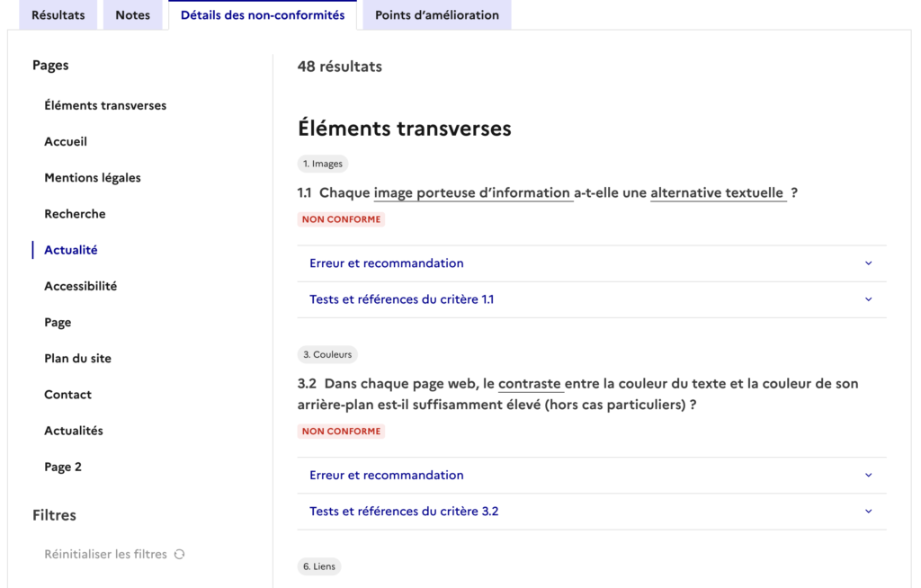Expand "Erreur et recommandation" under criterion 1.1
The width and height of the screenshot is (921, 588).
[x=387, y=263]
